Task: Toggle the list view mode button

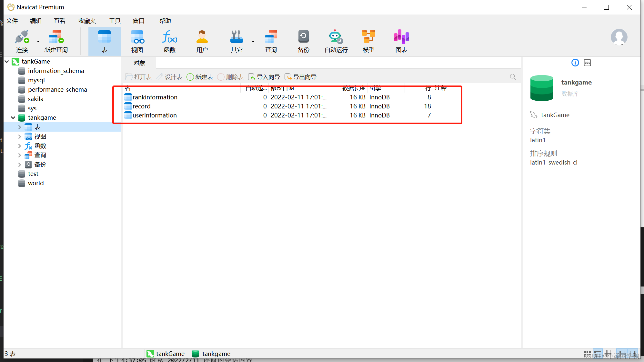Action: pyautogui.click(x=598, y=354)
